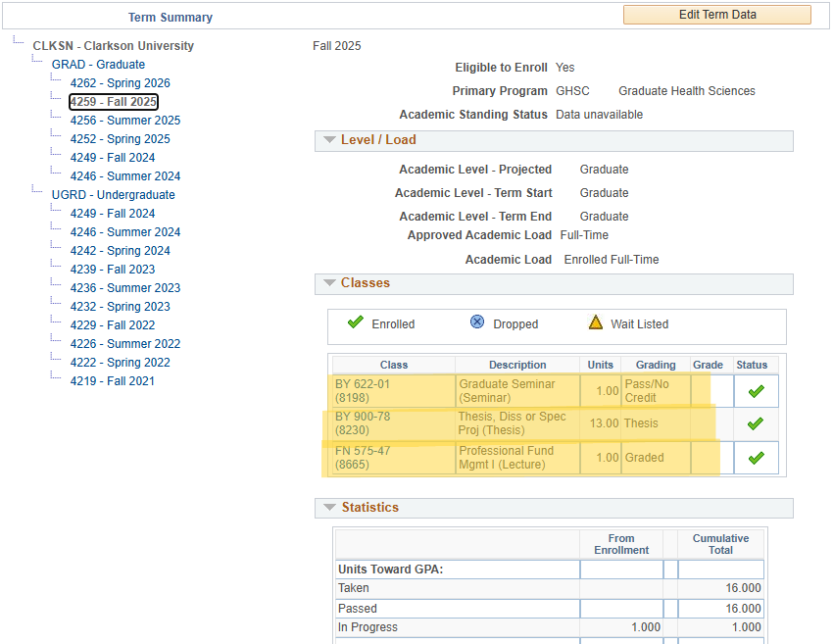
Task: Click enrolled status checkmark for BY 900-78
Action: pyautogui.click(x=756, y=424)
